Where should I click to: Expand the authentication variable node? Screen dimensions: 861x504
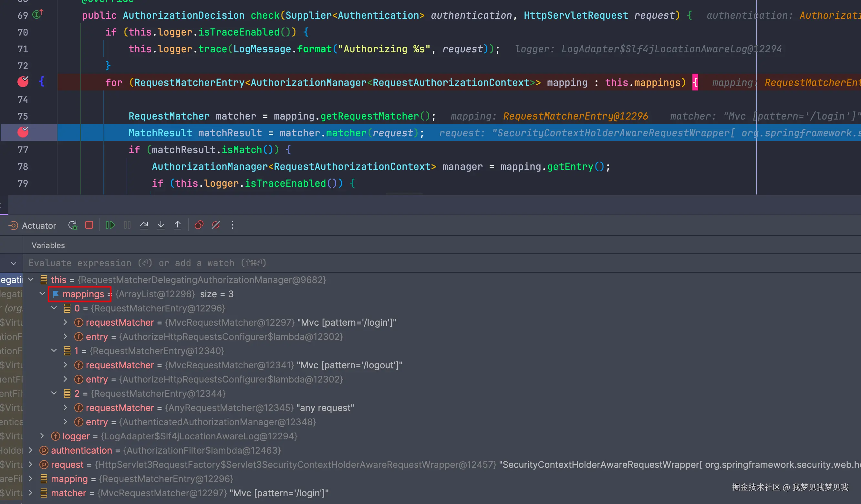tap(30, 450)
